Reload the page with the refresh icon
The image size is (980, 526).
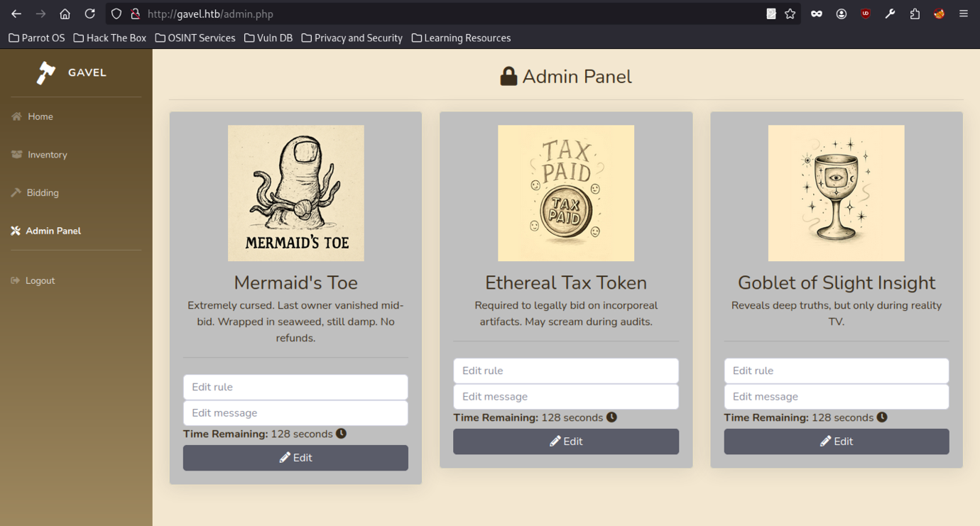point(89,13)
